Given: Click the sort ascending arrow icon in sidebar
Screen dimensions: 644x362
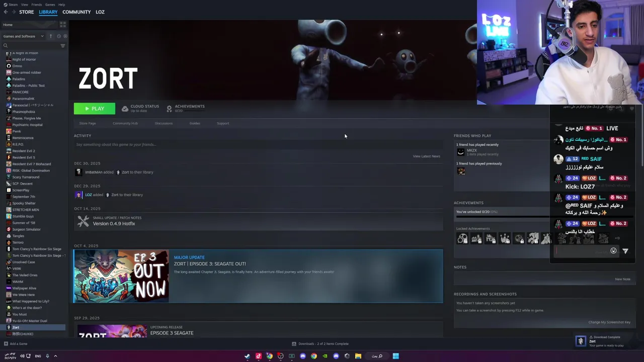Looking at the screenshot, I should 51,36.
